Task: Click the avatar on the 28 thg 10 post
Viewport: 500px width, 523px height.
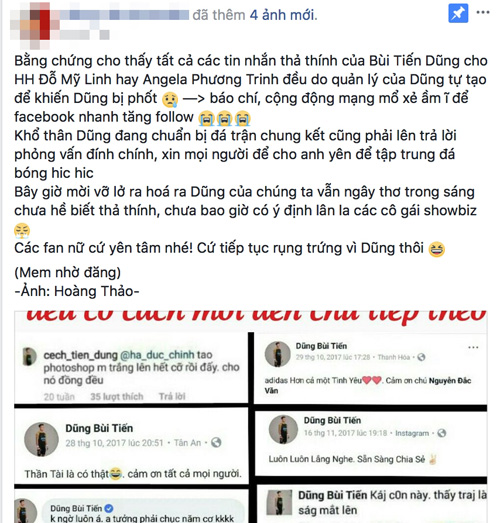Action: tap(41, 440)
